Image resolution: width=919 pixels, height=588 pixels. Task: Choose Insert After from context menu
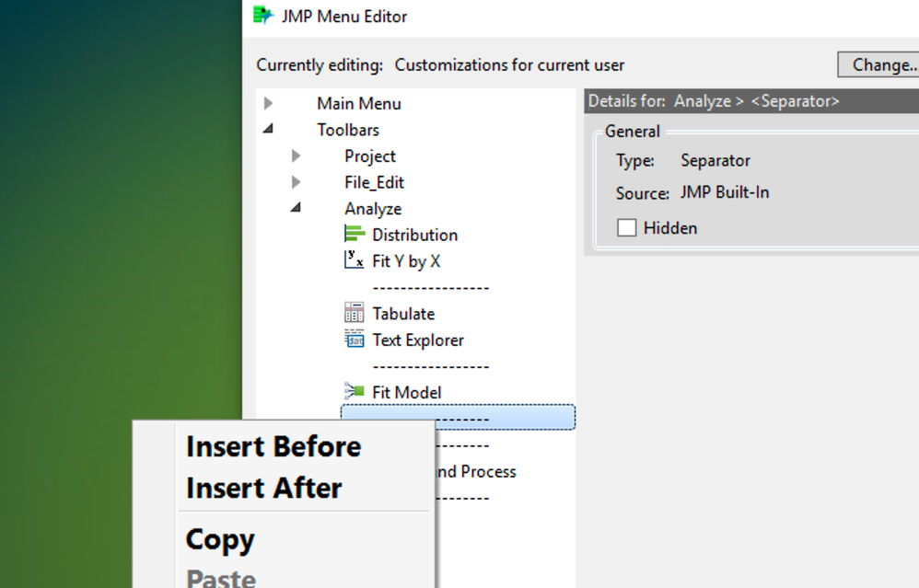263,488
